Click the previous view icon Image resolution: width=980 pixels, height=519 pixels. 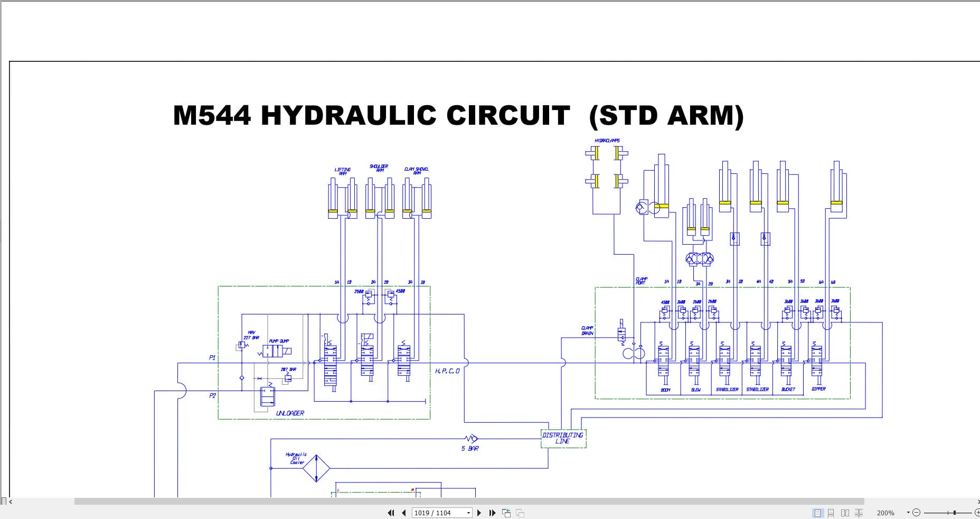506,513
